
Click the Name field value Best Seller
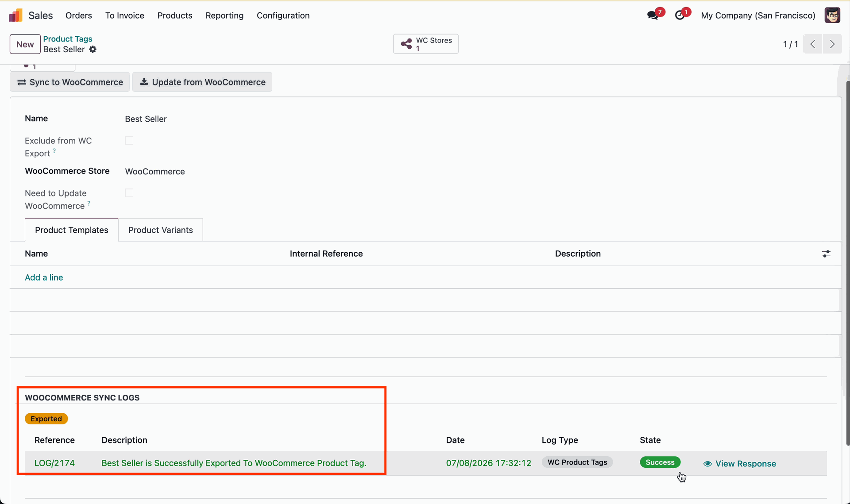pyautogui.click(x=146, y=119)
